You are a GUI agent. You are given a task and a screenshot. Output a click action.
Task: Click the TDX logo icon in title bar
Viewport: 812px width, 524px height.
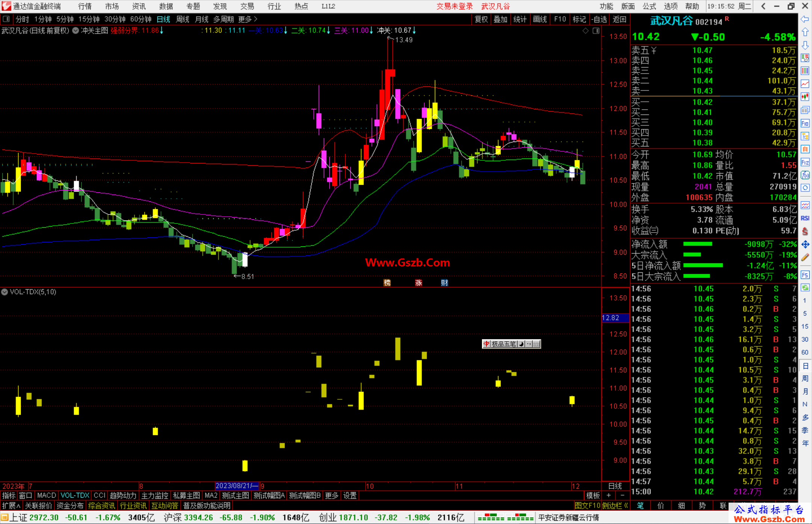pos(6,6)
